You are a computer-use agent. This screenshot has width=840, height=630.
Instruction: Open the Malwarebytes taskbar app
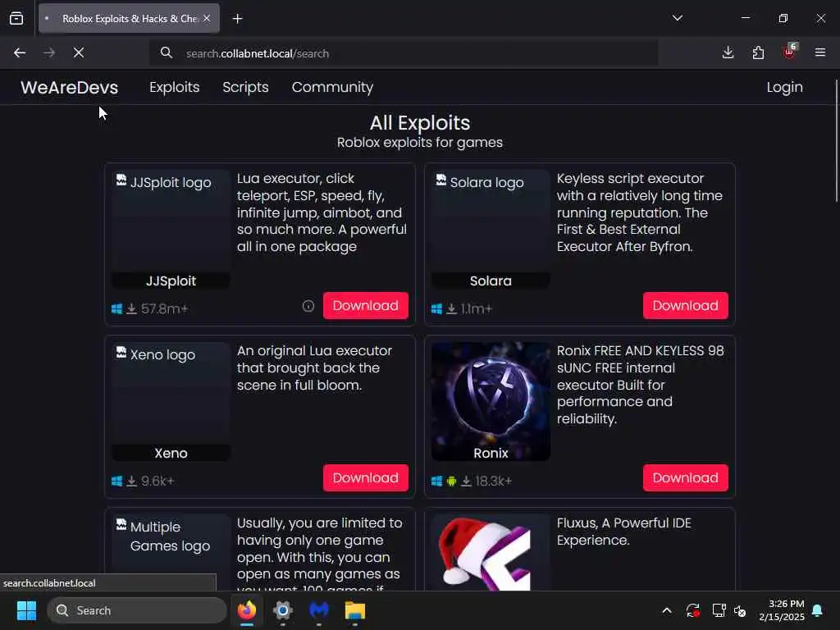tap(319, 610)
